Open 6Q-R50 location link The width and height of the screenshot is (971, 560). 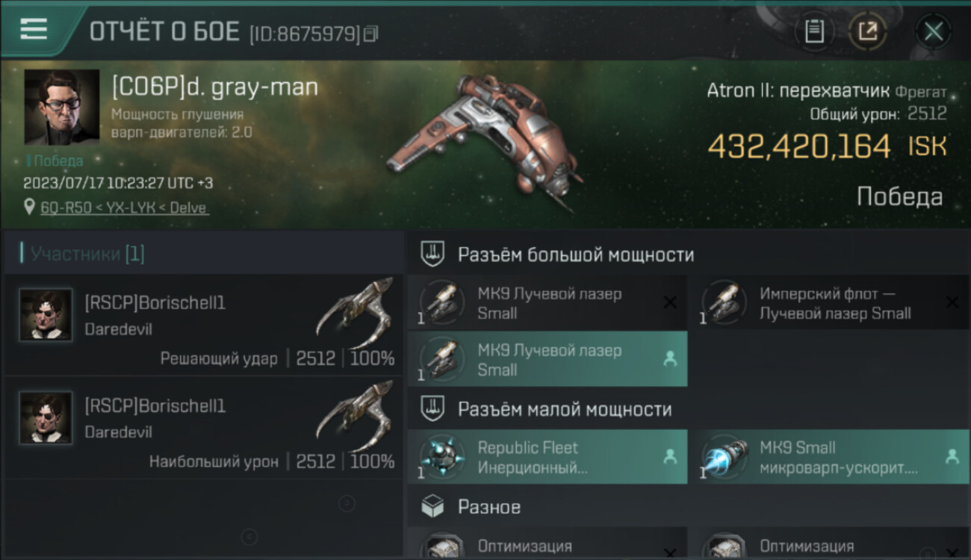125,208
